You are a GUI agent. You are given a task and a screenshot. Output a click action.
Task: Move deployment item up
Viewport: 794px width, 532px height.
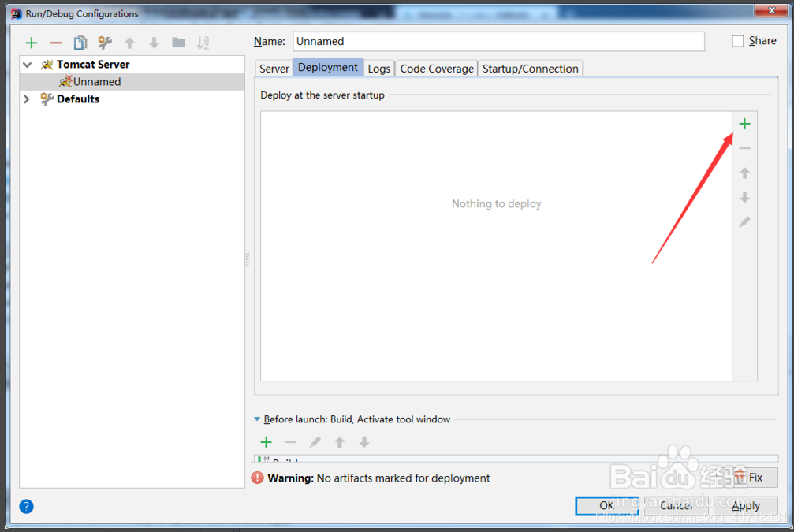[x=744, y=173]
